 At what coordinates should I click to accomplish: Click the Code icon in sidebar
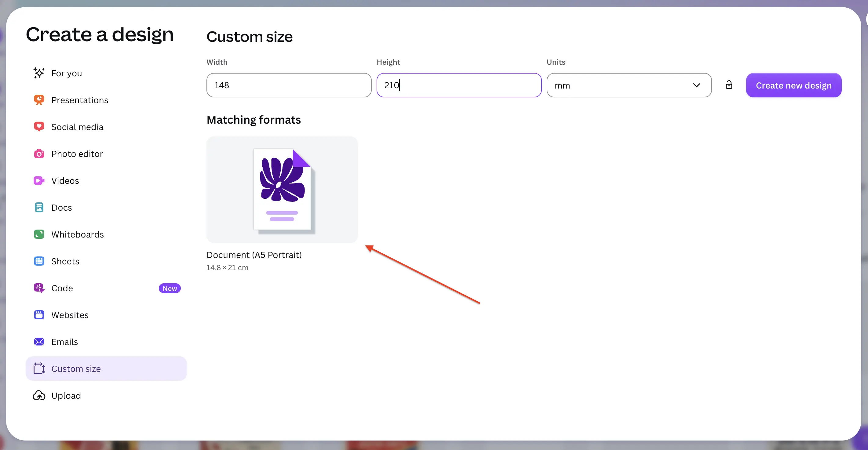[x=39, y=288]
